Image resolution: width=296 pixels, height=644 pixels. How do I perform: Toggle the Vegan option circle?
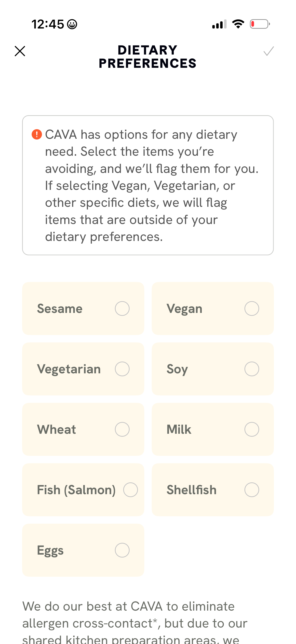252,308
